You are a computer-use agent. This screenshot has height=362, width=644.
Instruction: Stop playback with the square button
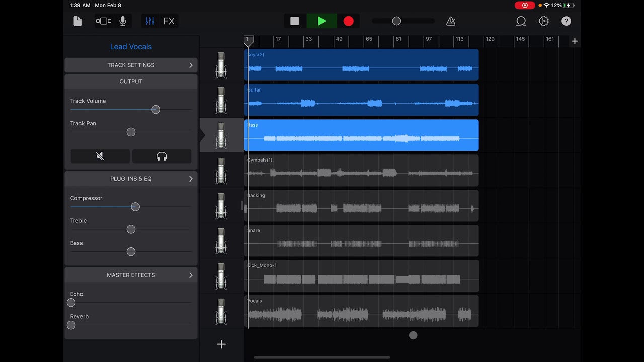coord(295,21)
